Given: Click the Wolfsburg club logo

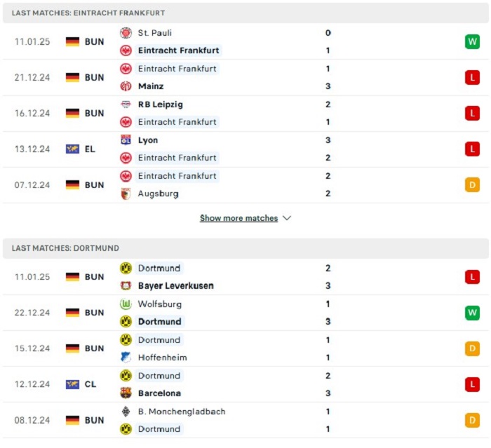Looking at the screenshot, I should pos(126,304).
